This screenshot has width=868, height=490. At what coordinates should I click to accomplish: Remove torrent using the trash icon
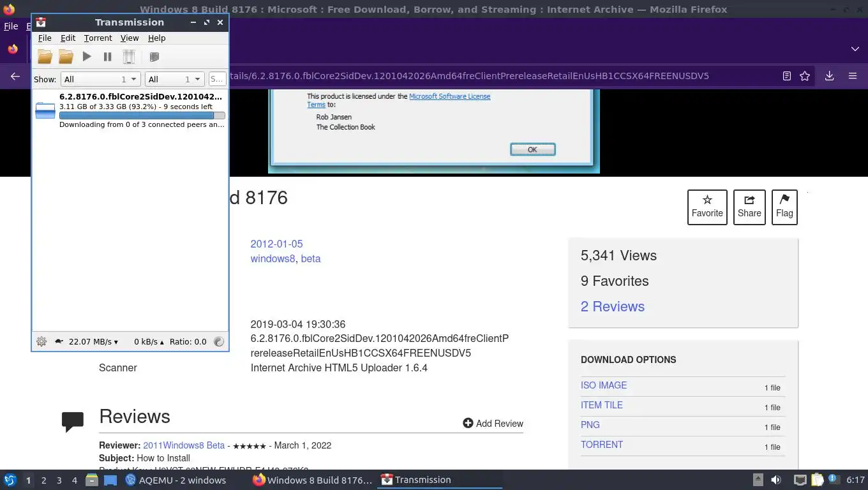129,57
